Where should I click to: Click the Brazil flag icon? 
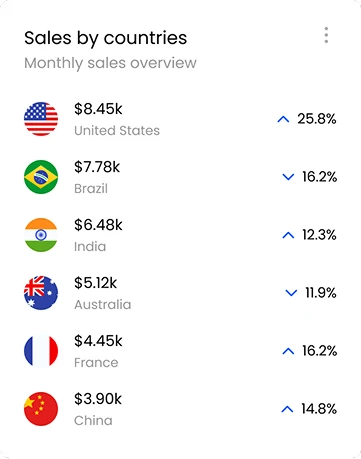point(41,177)
